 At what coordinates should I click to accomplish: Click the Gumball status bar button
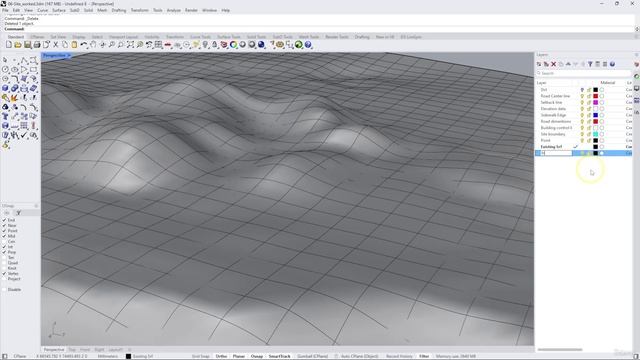tap(312, 356)
